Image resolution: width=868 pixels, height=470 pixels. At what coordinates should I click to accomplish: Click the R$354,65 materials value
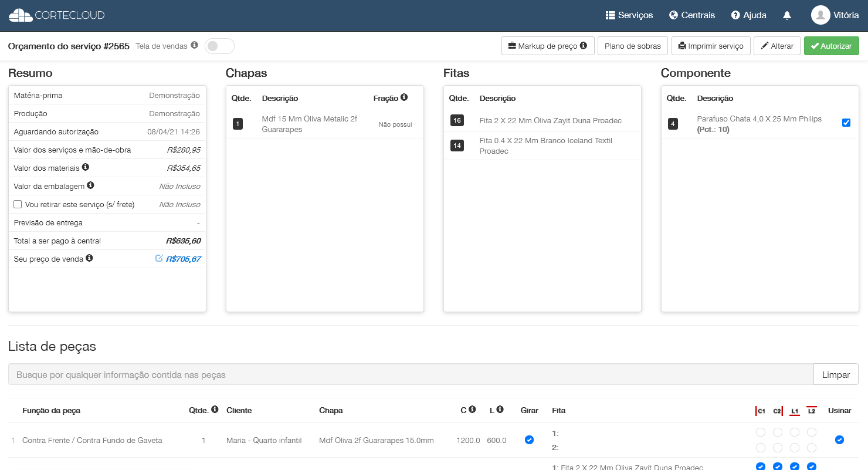[x=184, y=168]
